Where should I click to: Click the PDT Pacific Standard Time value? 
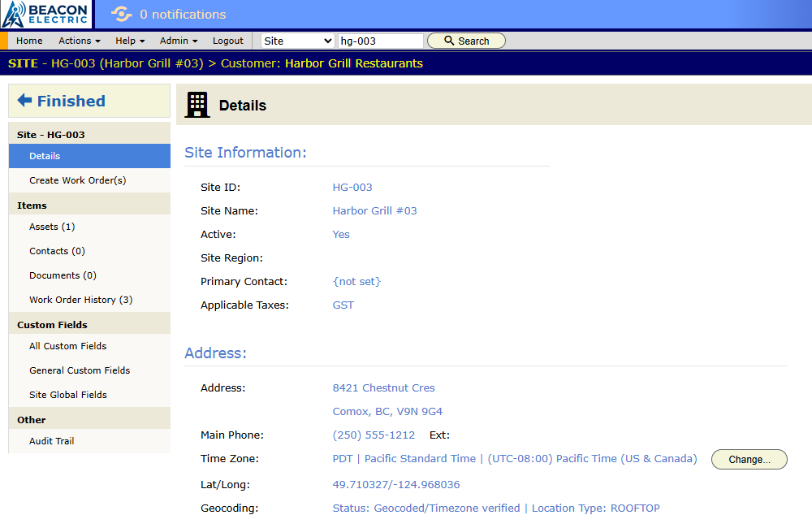[515, 459]
